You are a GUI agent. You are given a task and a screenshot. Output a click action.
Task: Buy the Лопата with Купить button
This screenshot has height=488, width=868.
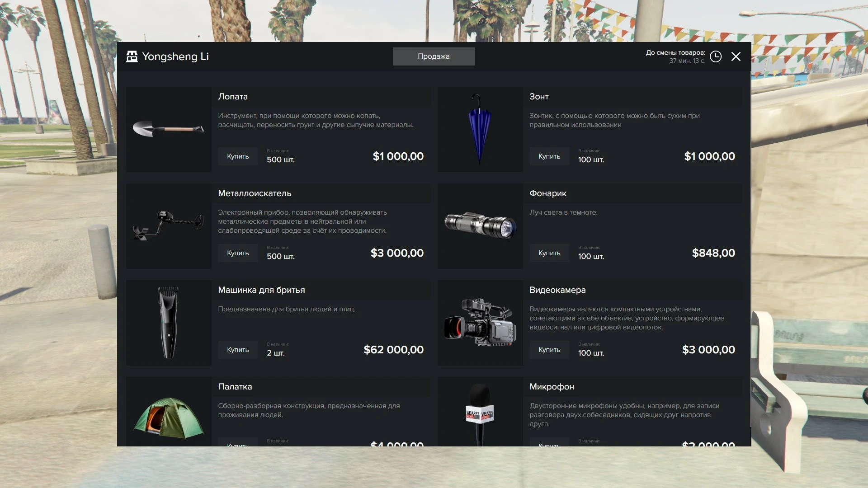pyautogui.click(x=238, y=156)
